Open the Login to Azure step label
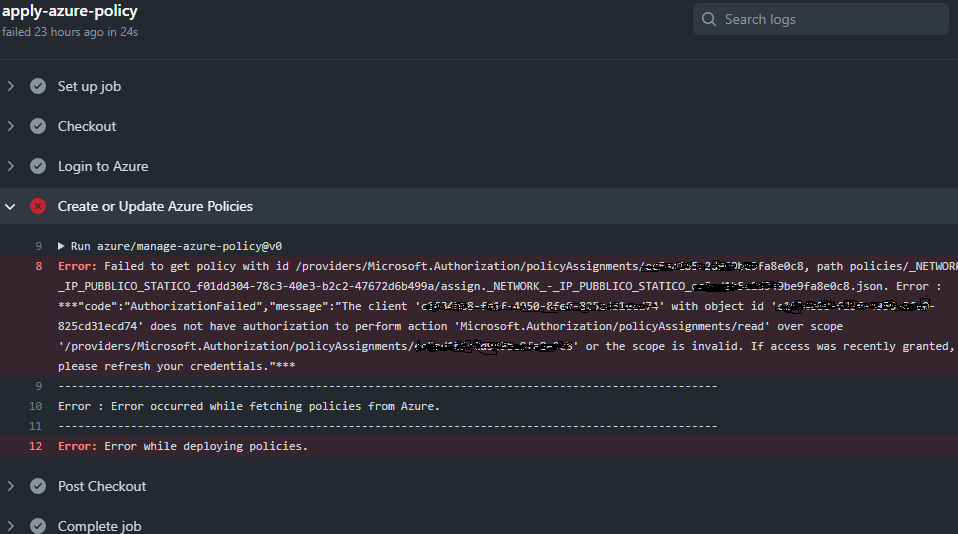The image size is (958, 534). (103, 166)
